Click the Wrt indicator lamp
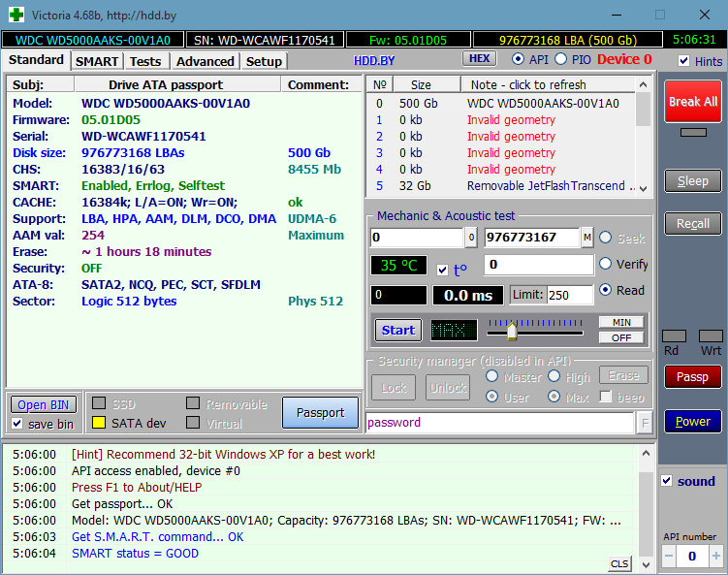This screenshot has height=575, width=728. [x=711, y=335]
